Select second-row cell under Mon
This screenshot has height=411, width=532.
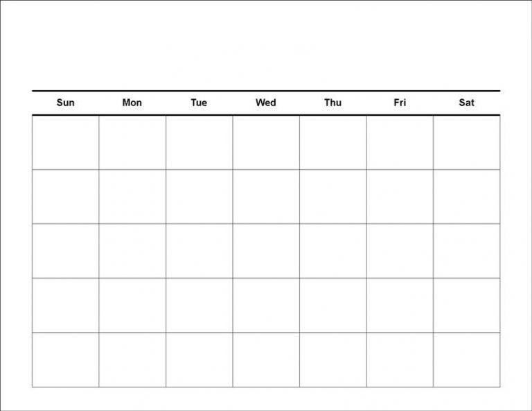pos(132,197)
